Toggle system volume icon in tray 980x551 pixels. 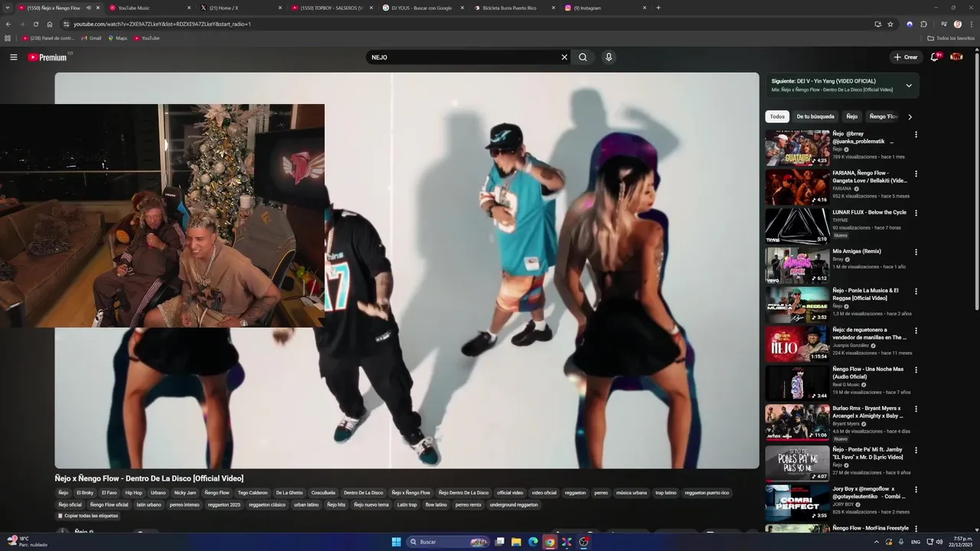tap(939, 542)
